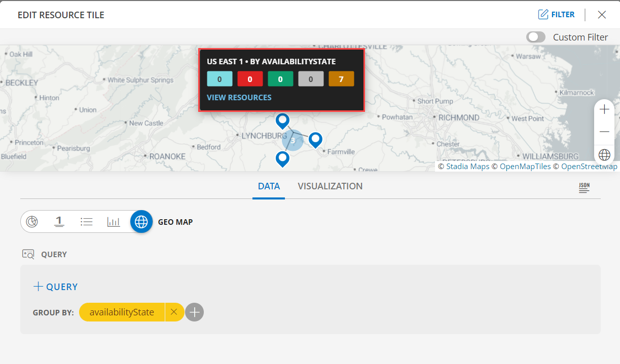
Task: Switch to the DATA tab
Action: (x=269, y=186)
